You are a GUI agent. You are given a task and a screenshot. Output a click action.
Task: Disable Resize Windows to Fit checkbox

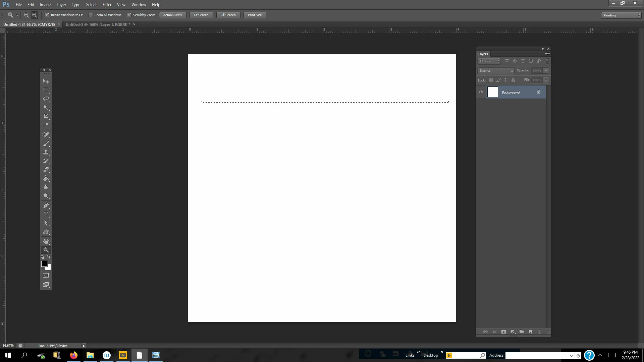click(47, 15)
